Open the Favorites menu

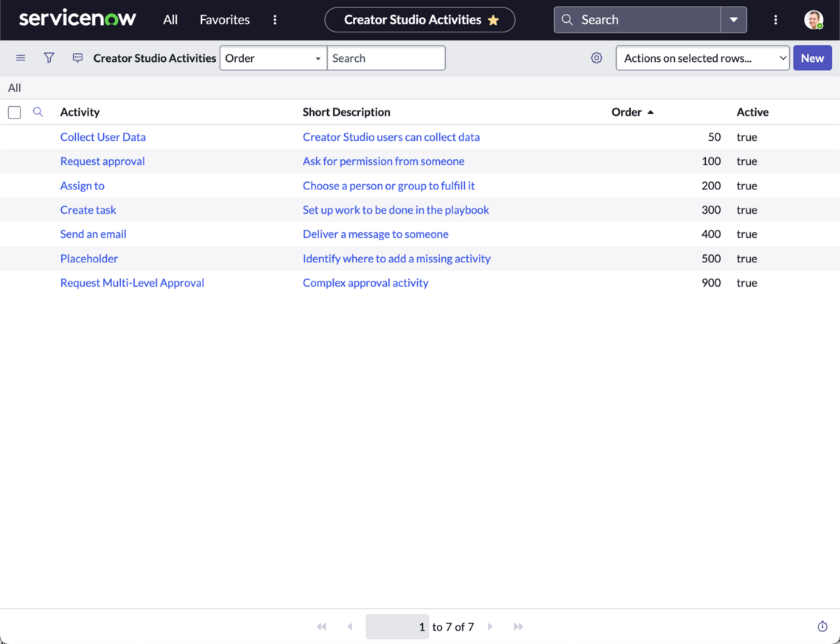pyautogui.click(x=225, y=20)
